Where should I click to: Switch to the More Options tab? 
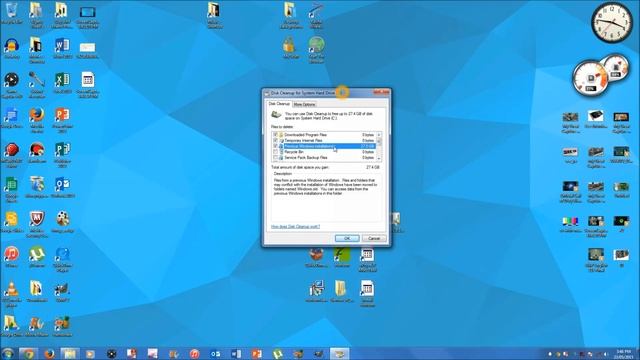pos(304,104)
